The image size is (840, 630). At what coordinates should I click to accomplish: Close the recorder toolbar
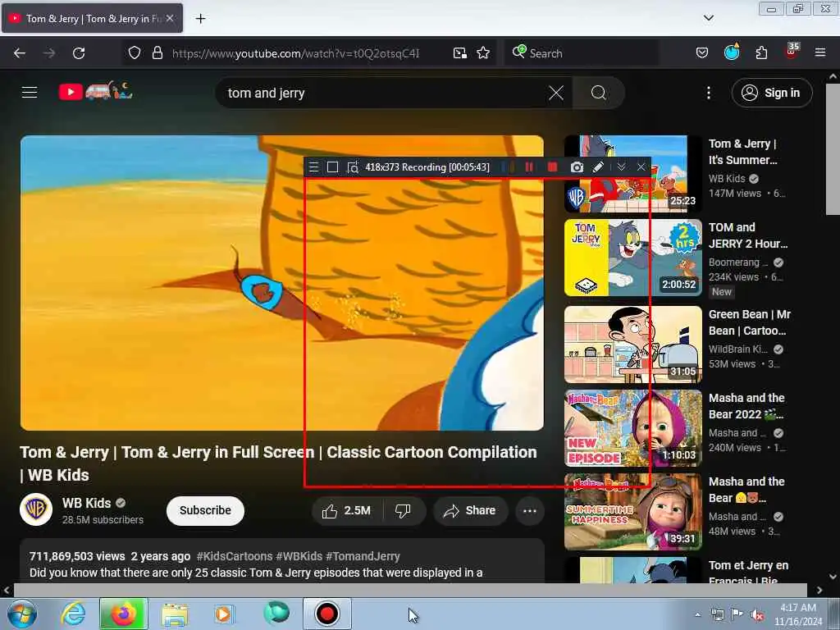pyautogui.click(x=641, y=167)
